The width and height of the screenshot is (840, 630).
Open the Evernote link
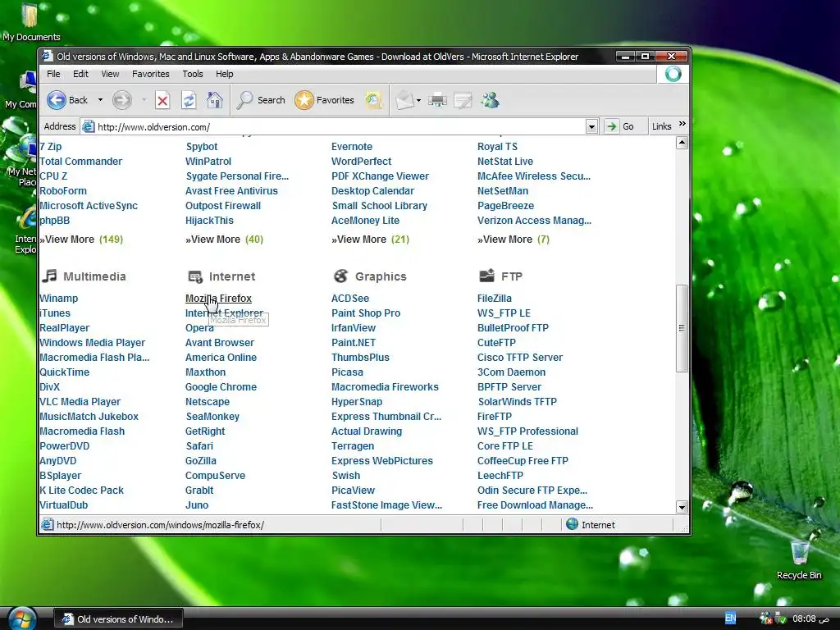click(x=352, y=146)
